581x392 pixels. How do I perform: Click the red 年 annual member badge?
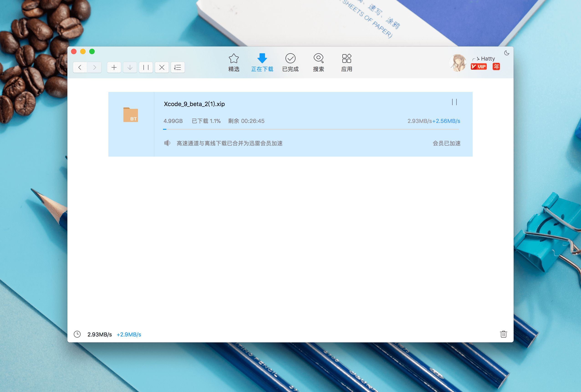click(x=496, y=66)
